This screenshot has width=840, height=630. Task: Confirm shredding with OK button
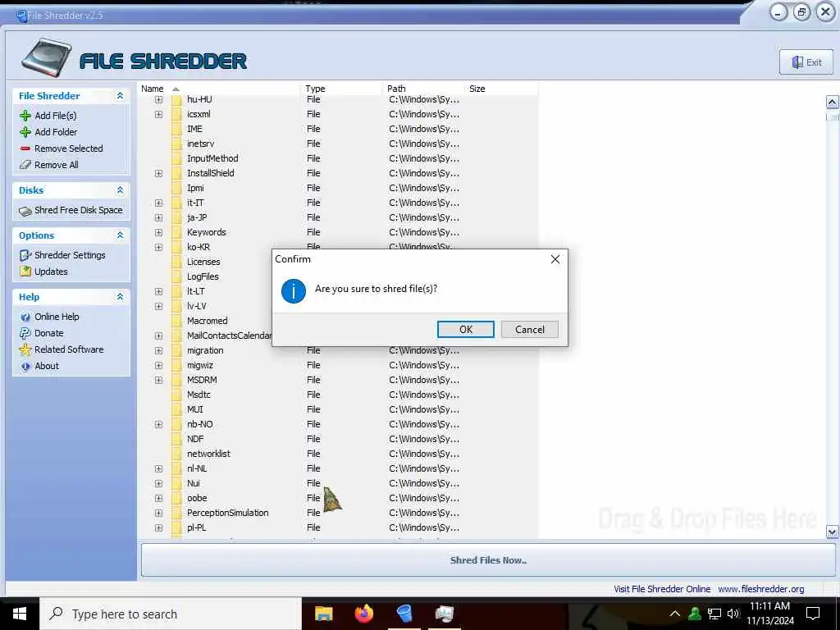click(x=466, y=330)
